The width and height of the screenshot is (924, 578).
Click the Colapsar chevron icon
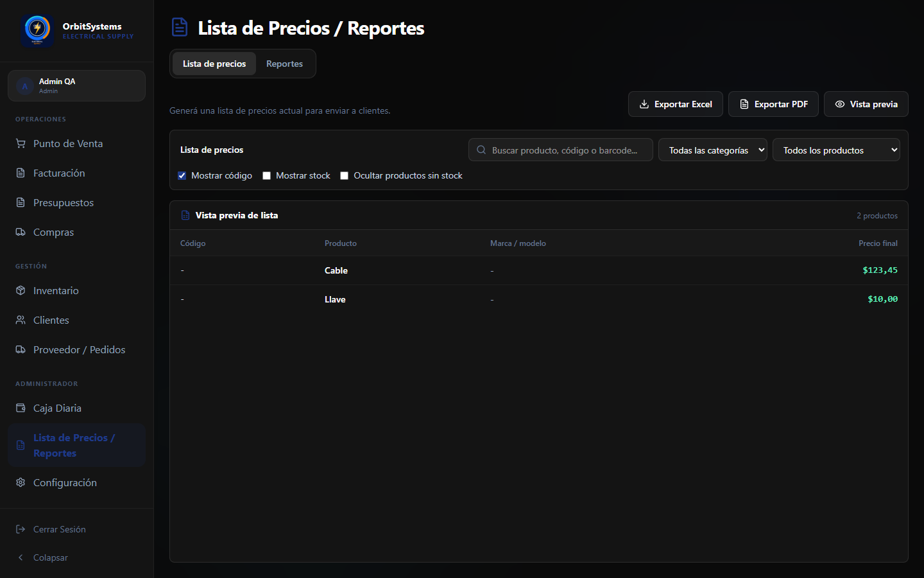[x=21, y=557]
